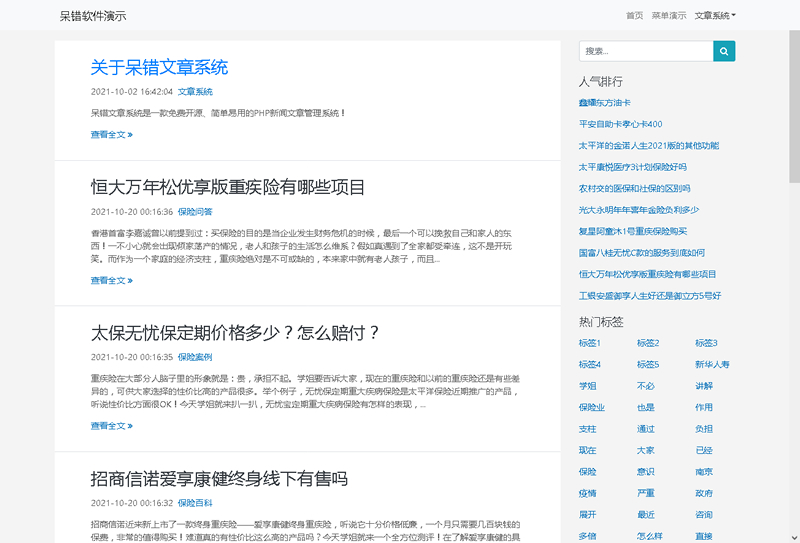Click the date 2021-10-02 16:42:04
The image size is (800, 543).
[132, 92]
